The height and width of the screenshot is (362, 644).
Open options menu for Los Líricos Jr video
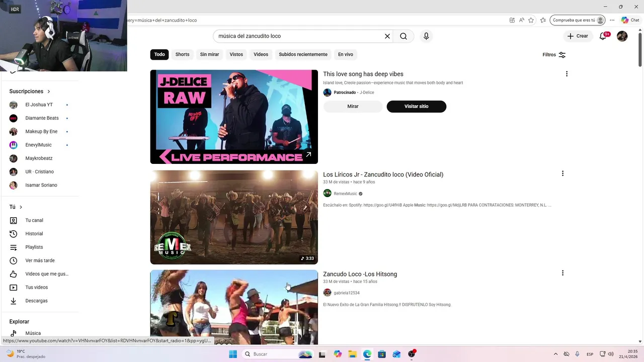tap(562, 173)
